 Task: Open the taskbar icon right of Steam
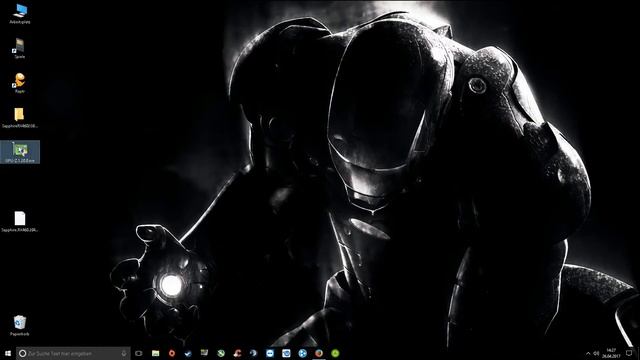tap(204, 353)
